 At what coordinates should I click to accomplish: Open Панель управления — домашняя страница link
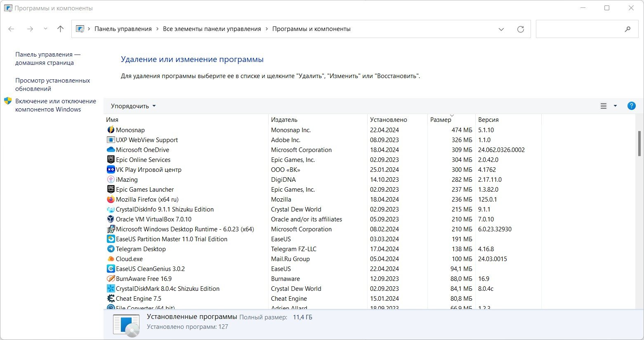coord(48,59)
